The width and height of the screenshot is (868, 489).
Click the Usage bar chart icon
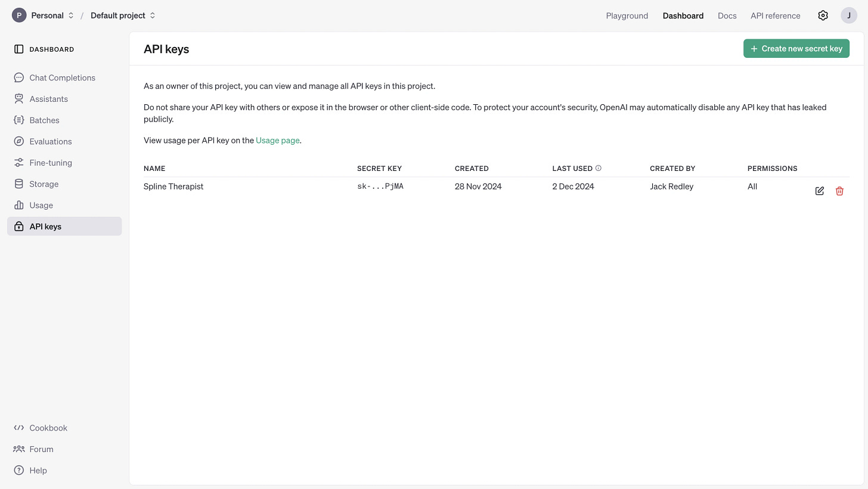19,205
